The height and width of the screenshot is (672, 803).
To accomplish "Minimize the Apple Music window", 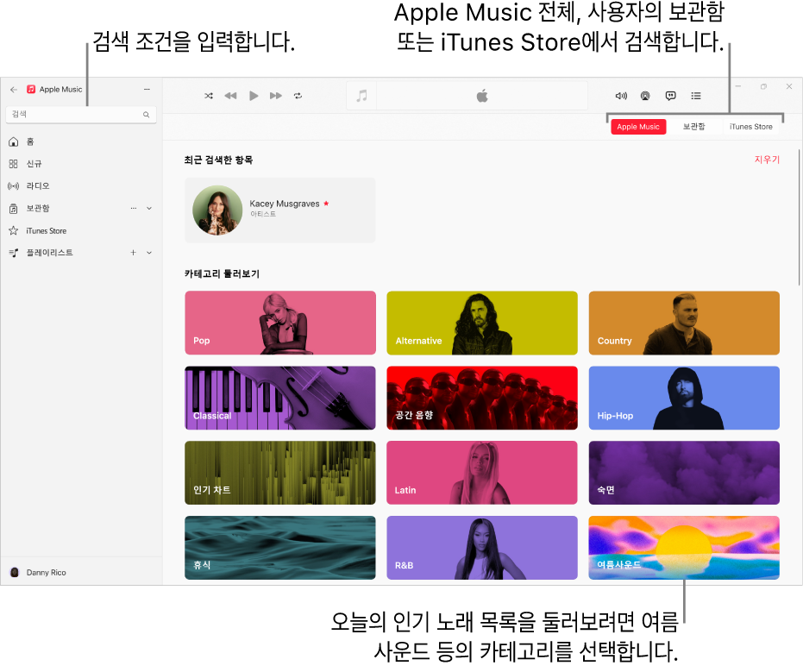I will pos(738,86).
